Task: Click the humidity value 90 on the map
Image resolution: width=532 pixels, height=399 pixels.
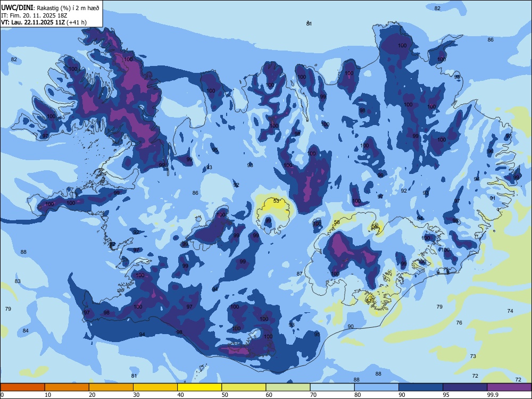Action: click(351, 327)
